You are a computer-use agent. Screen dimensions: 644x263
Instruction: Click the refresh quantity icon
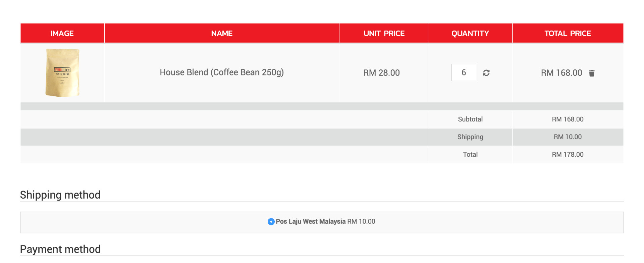pos(486,73)
